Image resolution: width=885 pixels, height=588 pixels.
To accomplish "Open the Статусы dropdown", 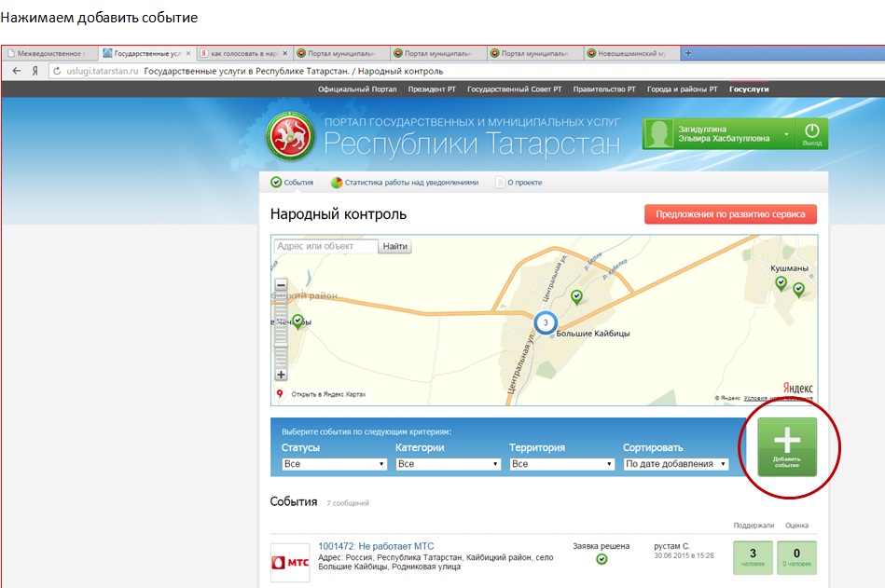I will [334, 464].
